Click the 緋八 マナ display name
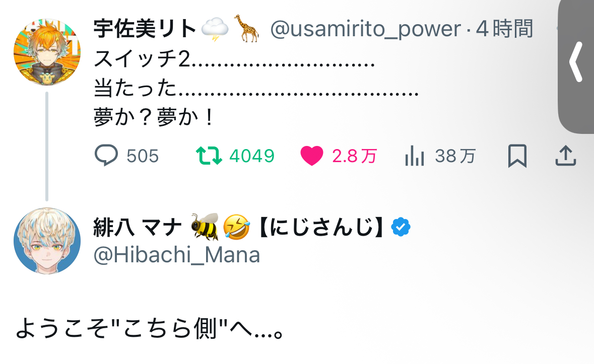The height and width of the screenshot is (364, 594). (x=138, y=229)
